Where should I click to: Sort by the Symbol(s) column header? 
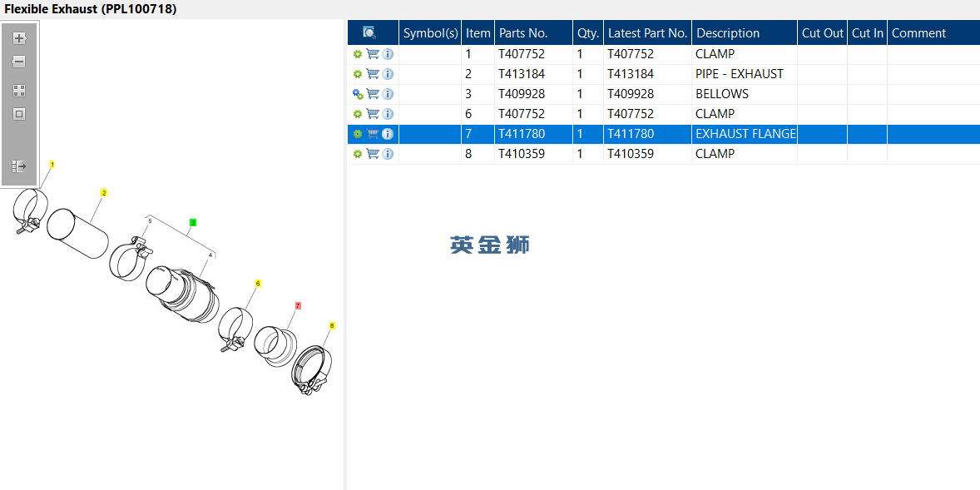point(430,33)
